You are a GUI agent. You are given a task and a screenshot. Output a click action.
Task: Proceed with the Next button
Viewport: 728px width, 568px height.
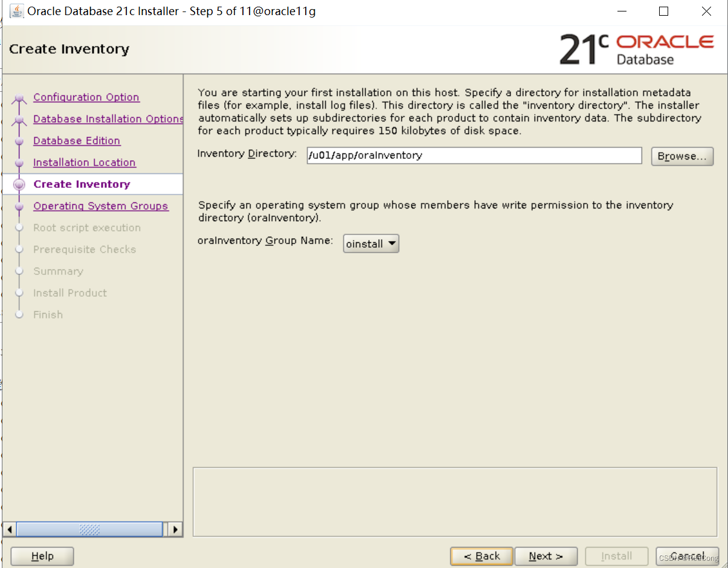tap(546, 556)
